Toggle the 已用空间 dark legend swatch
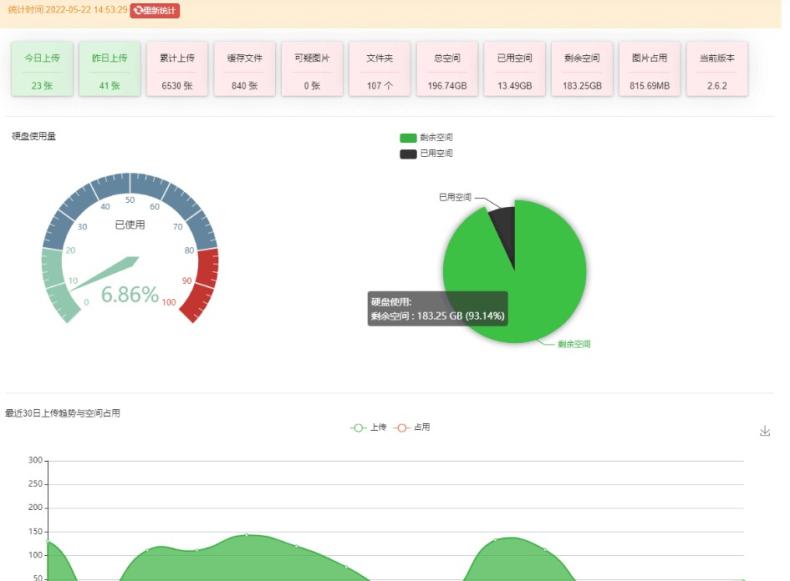790x581 pixels. click(x=408, y=154)
